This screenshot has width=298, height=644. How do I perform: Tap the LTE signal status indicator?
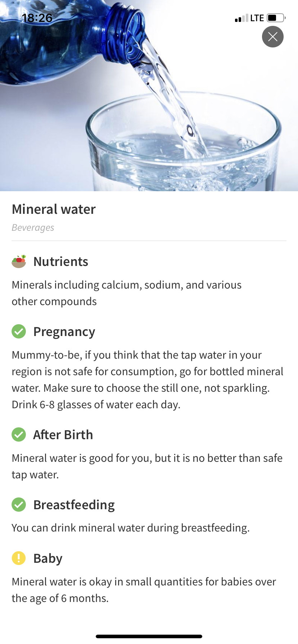tap(249, 18)
